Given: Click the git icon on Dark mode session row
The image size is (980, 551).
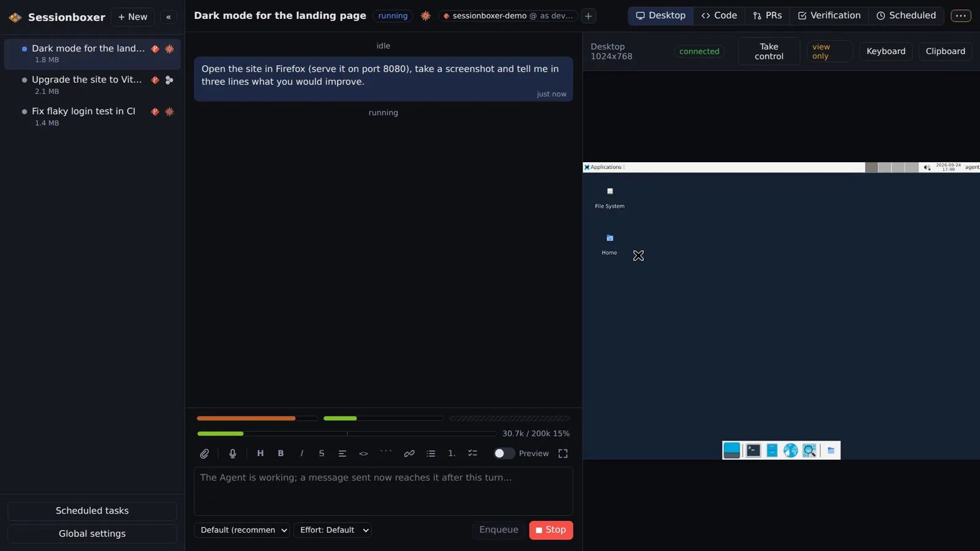Looking at the screenshot, I should click(155, 49).
